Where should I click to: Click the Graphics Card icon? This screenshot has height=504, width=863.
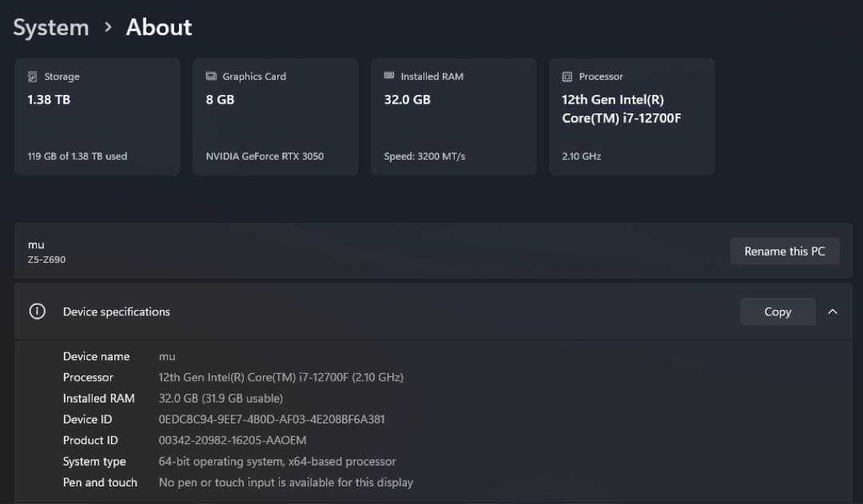coord(211,77)
